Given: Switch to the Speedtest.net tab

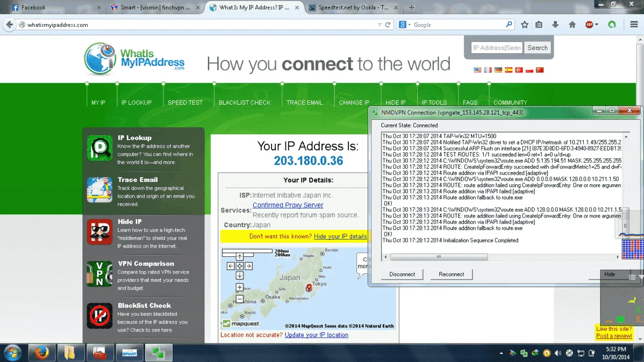Looking at the screenshot, I should pos(353,8).
